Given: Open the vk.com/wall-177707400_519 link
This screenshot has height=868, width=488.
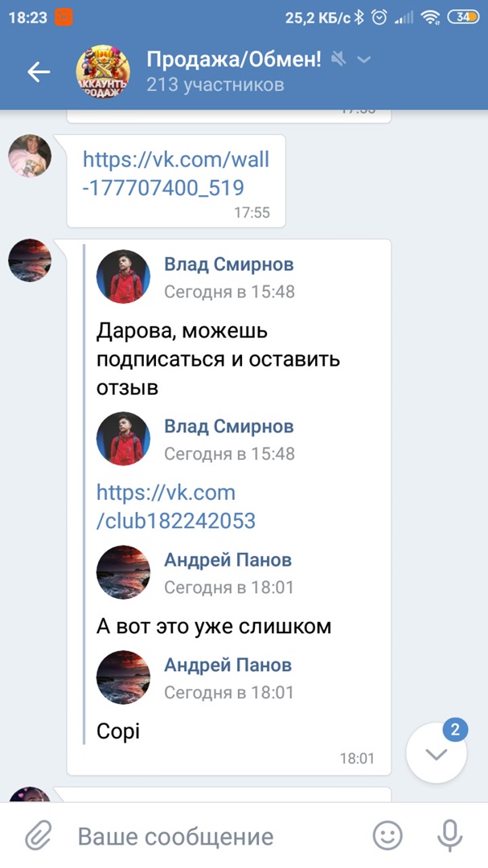Looking at the screenshot, I should (x=175, y=174).
